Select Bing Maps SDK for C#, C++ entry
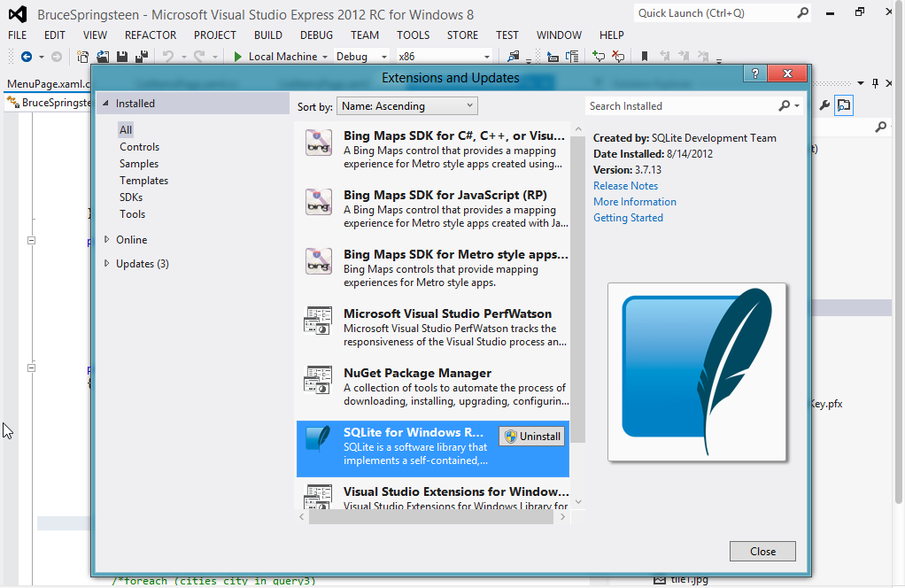Viewport: 905px width, 588px height. (433, 150)
